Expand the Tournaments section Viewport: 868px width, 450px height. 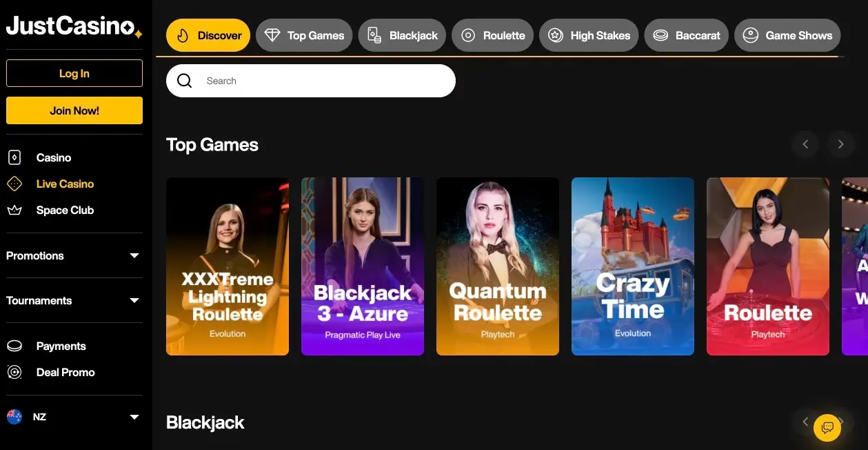[x=74, y=300]
